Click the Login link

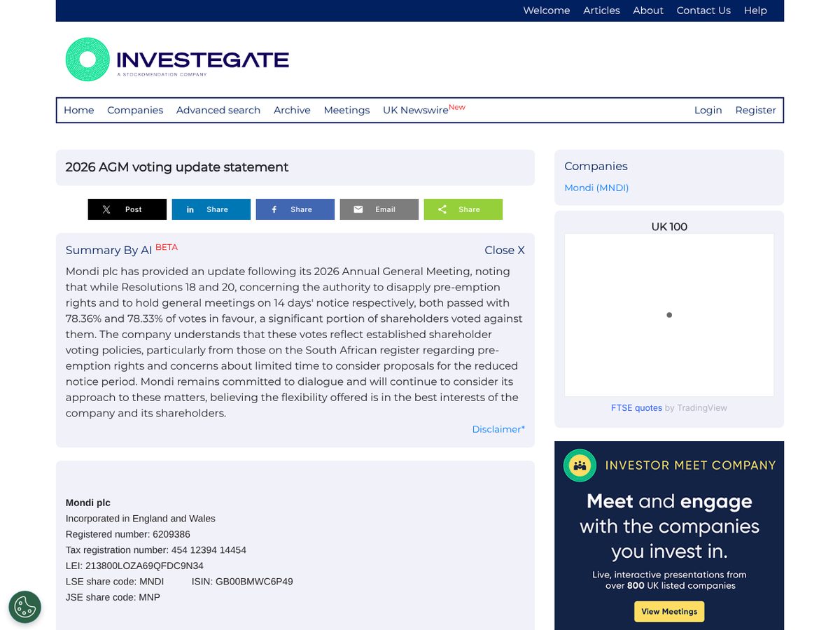pyautogui.click(x=708, y=110)
